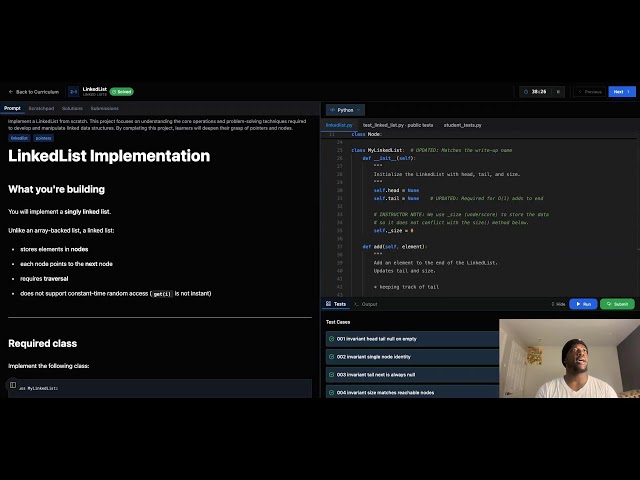
Task: Click the 'LinkedList Implementation' heading
Action: click(x=109, y=156)
